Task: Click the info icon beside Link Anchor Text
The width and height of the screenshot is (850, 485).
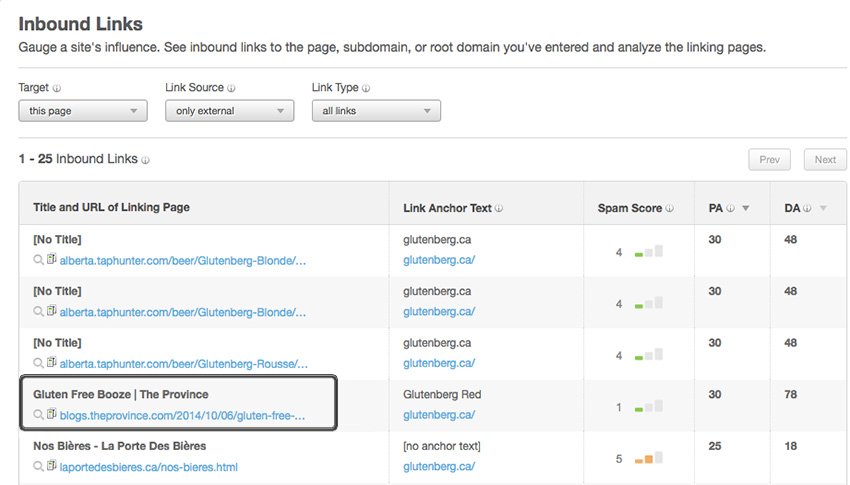Action: coord(499,208)
